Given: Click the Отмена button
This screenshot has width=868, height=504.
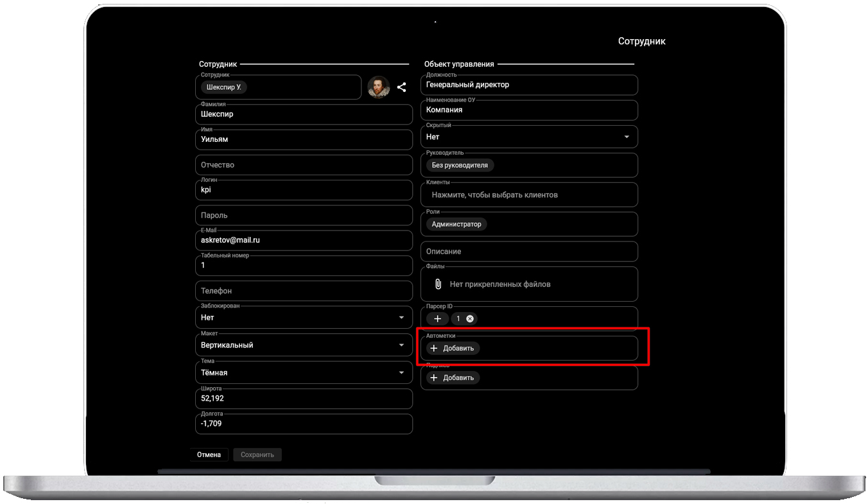Looking at the screenshot, I should pos(209,455).
